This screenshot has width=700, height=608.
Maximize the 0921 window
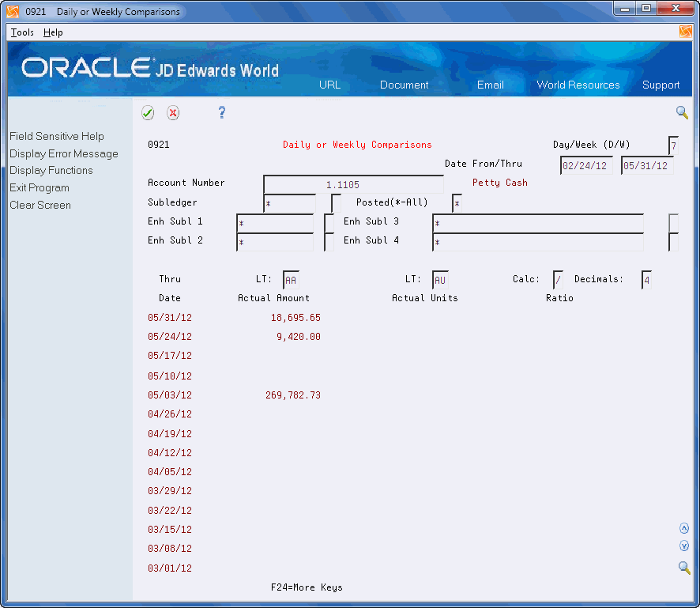tap(646, 9)
